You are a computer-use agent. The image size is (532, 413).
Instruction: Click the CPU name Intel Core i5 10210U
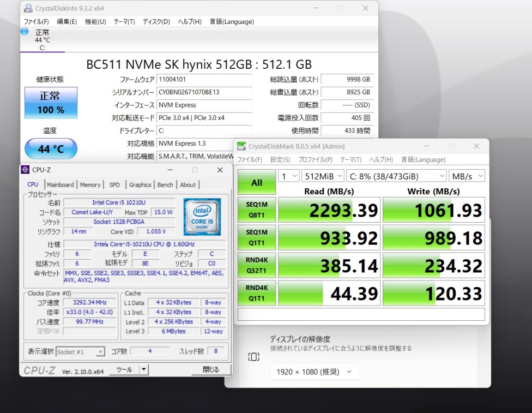point(119,202)
